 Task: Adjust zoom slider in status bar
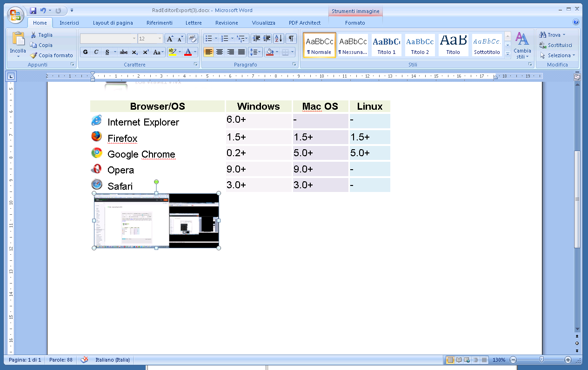coord(541,360)
